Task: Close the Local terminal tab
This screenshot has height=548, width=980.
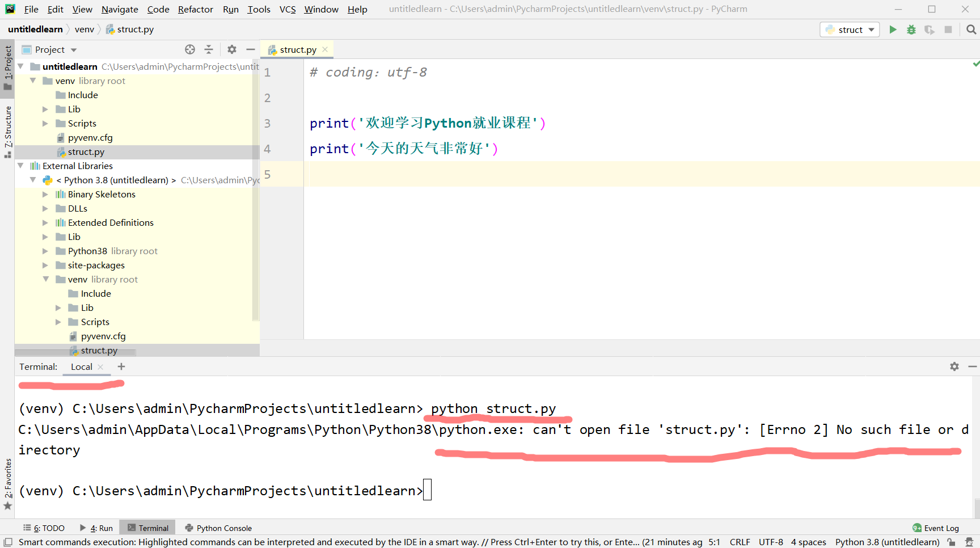Action: click(100, 367)
